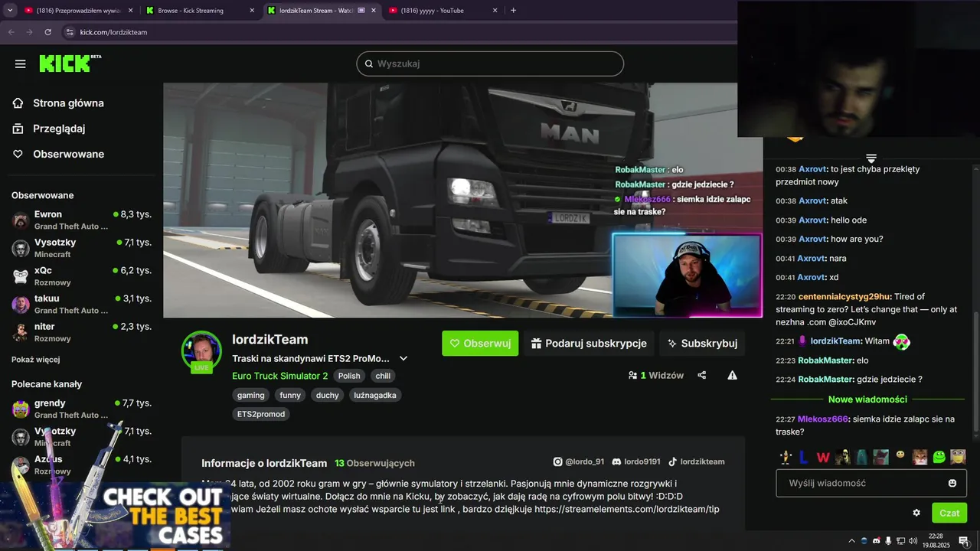Open the Discord tray icon
The height and width of the screenshot is (551, 980).
point(877,541)
